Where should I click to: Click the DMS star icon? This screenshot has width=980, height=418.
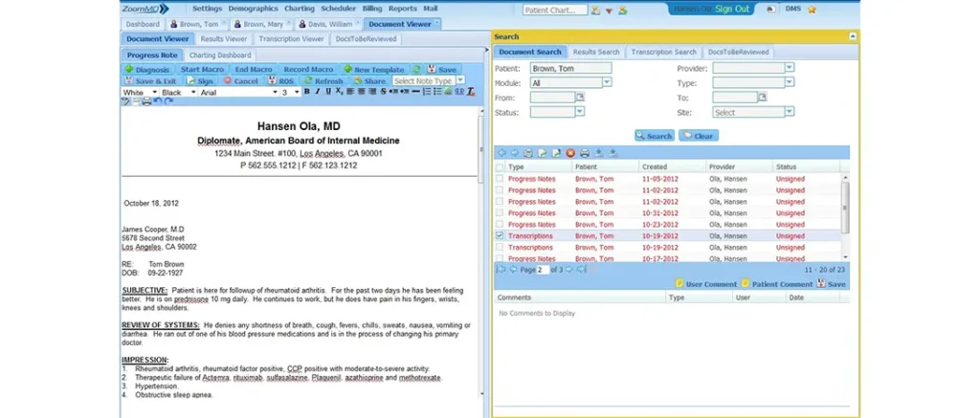click(x=812, y=10)
